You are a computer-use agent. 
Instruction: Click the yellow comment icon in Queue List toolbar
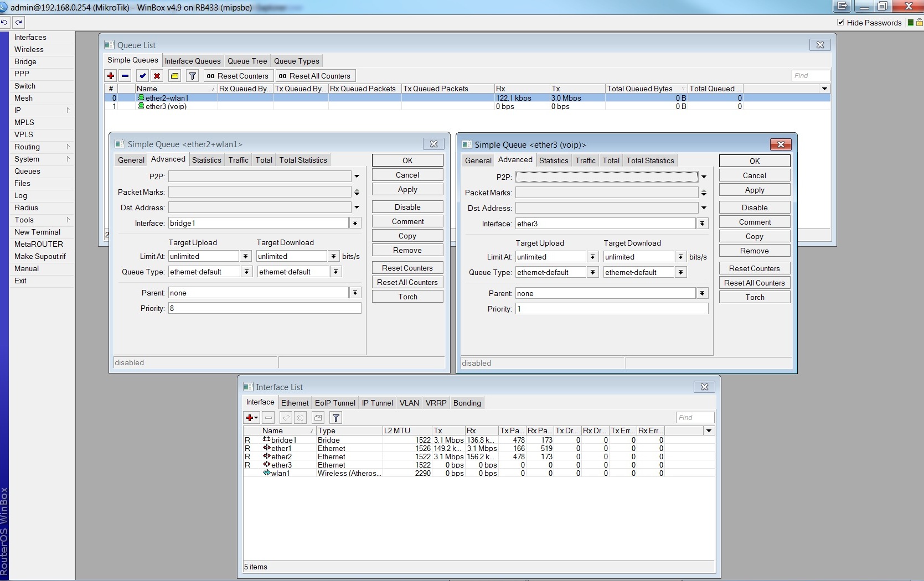coord(174,76)
